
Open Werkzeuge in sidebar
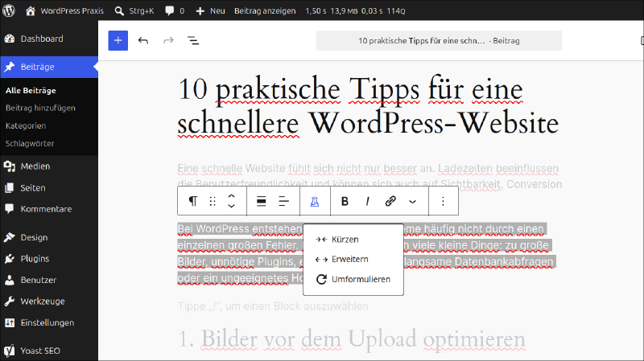coord(49,302)
